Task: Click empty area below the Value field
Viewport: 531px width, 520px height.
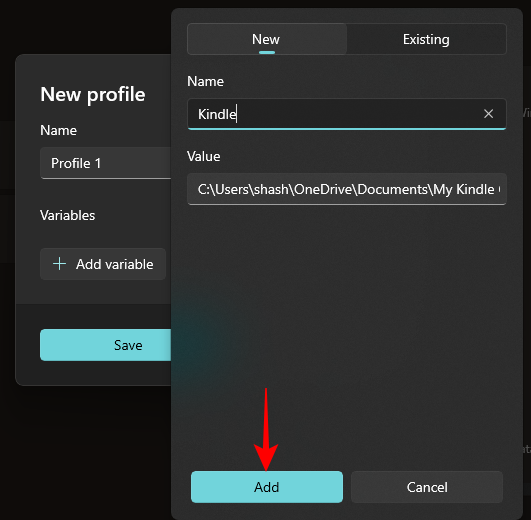Action: point(347,332)
